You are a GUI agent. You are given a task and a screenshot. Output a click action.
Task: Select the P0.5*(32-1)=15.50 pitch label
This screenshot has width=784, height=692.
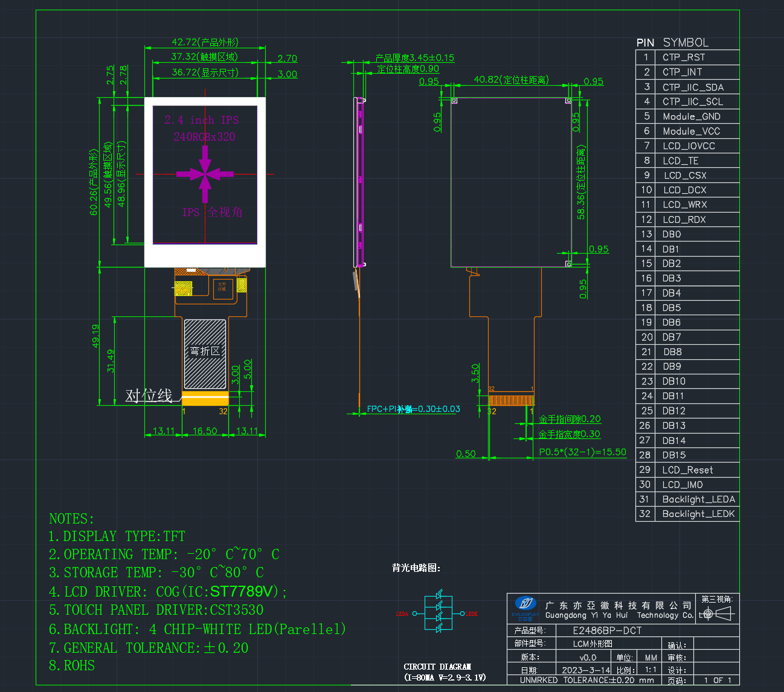(x=583, y=452)
